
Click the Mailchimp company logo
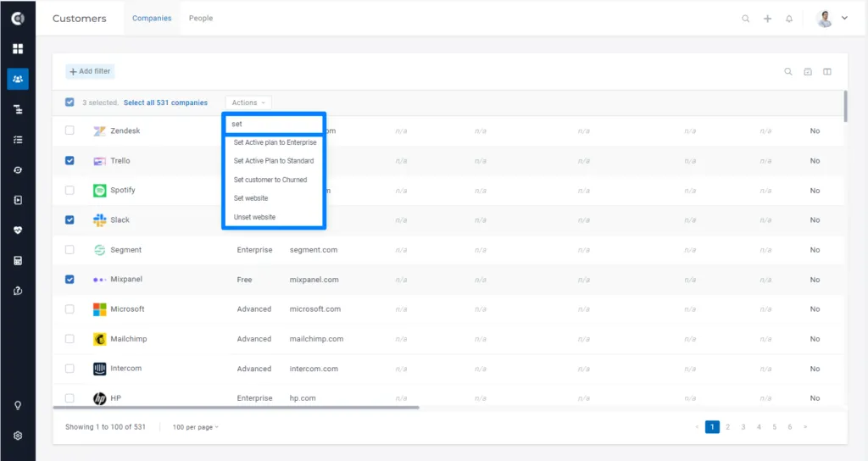(x=100, y=339)
